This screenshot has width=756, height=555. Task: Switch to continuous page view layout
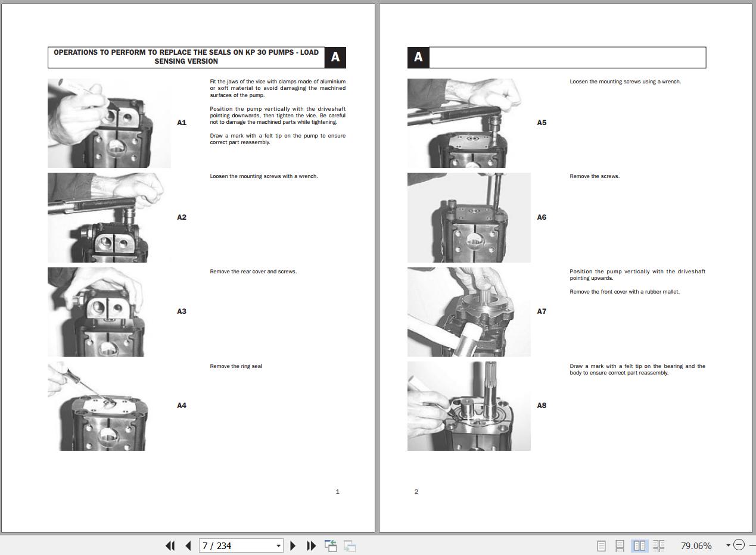[x=620, y=545]
